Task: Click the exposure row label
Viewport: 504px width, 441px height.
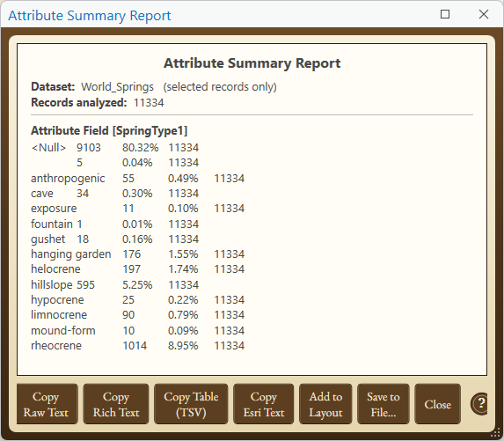Action: click(54, 209)
